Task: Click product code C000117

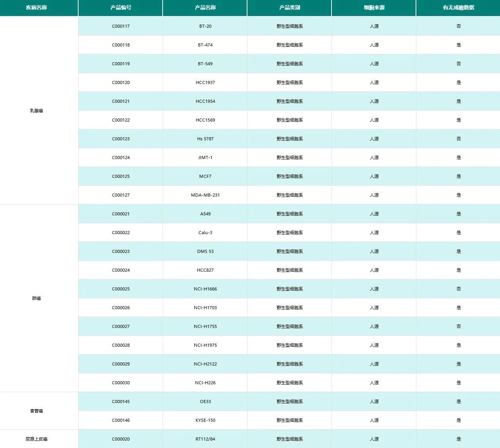Action: click(x=121, y=26)
